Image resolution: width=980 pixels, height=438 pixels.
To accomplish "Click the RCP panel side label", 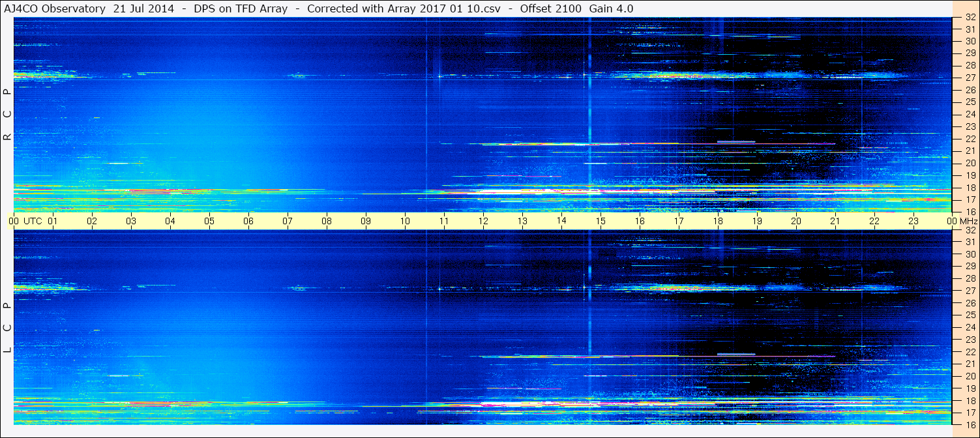I will [x=7, y=115].
